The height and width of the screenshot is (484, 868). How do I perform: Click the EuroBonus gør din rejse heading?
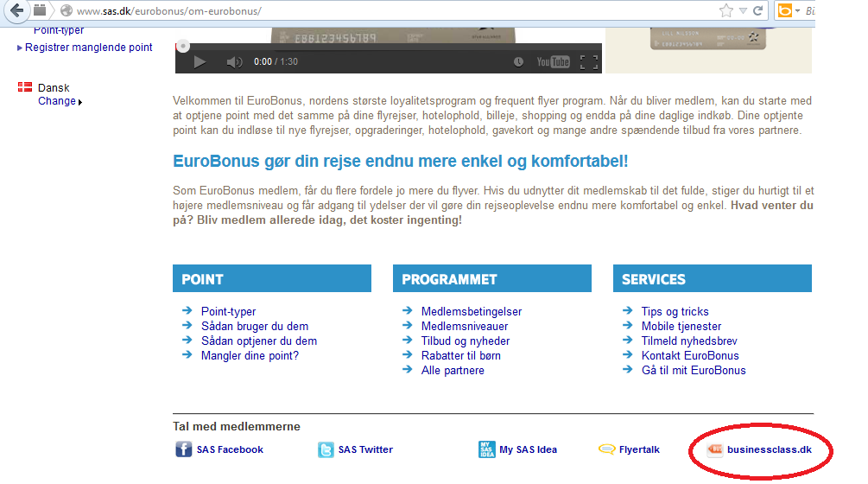pos(400,161)
